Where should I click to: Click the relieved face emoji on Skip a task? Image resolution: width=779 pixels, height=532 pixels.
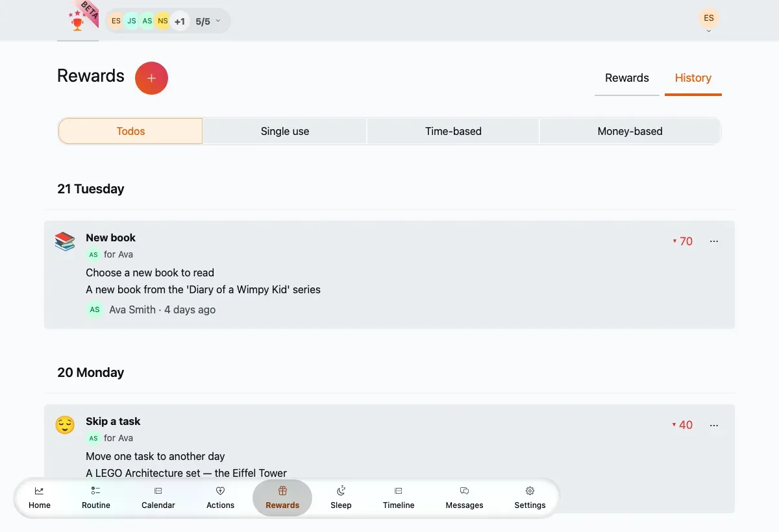[65, 425]
